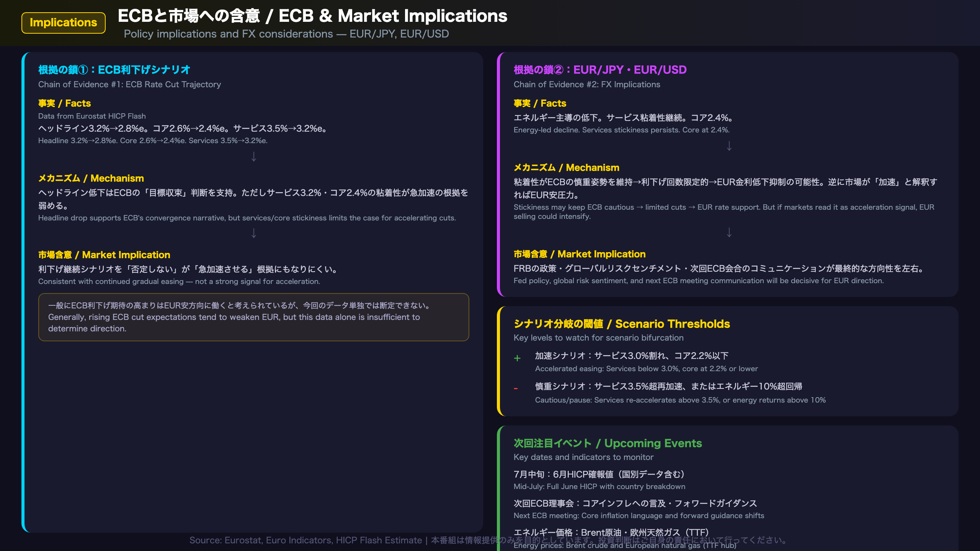
Task: Click 'メカニズム / Mechanism' heading in chain #2
Action: (x=567, y=168)
